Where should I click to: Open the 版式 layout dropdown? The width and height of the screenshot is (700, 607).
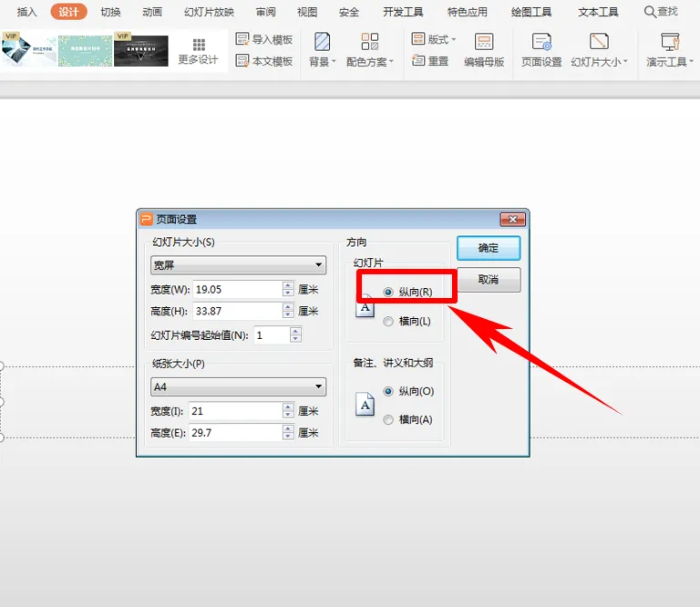pyautogui.click(x=434, y=39)
